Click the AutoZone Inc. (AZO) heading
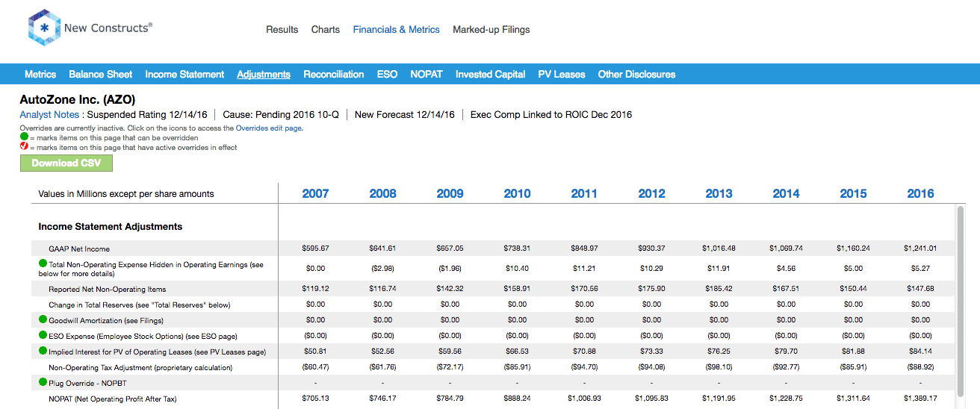 click(x=78, y=99)
